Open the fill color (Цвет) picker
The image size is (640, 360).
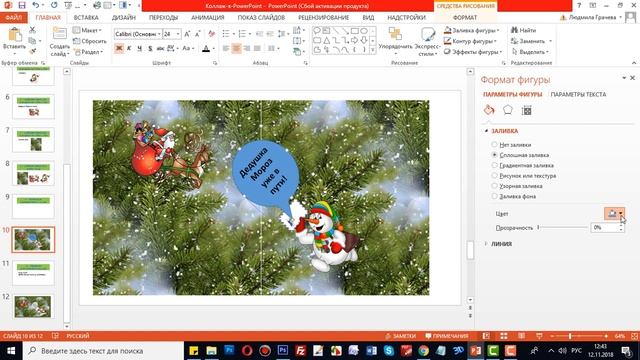(614, 213)
